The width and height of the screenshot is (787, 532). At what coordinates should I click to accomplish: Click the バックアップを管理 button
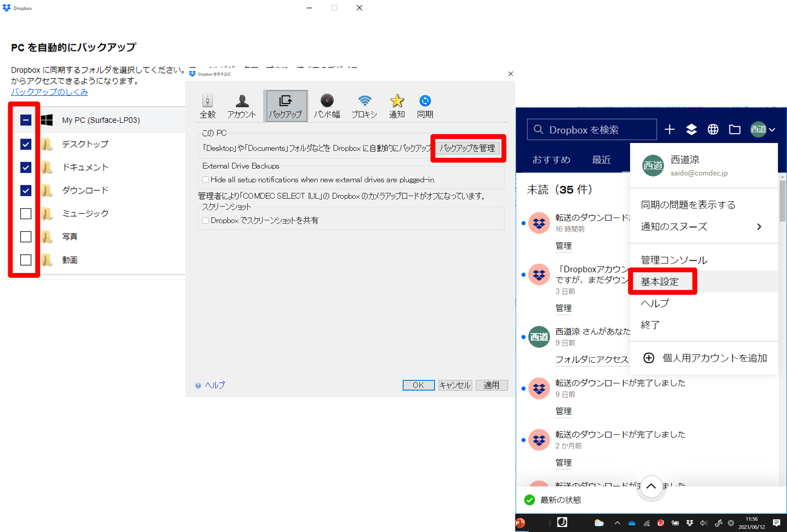[x=467, y=148]
